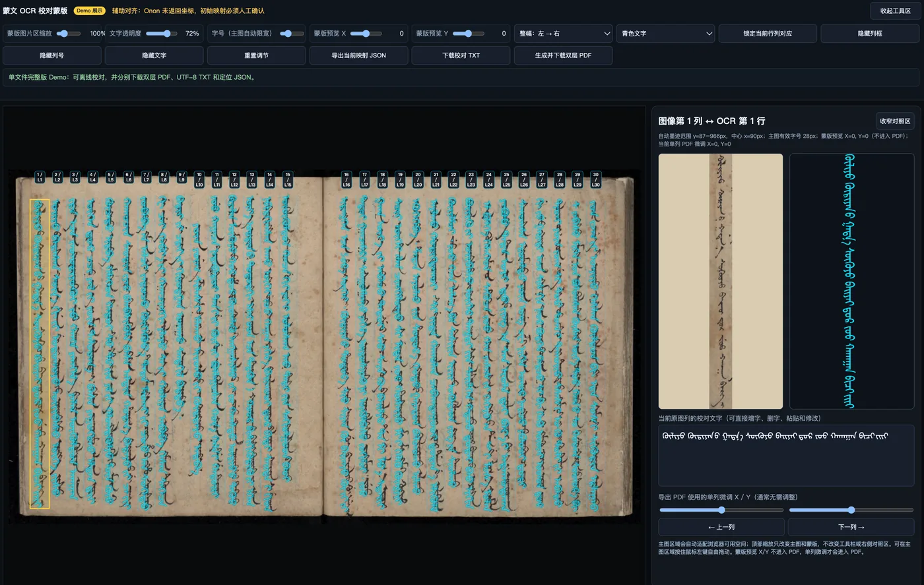
Task: Select column badge 22 / L22
Action: [x=453, y=180]
